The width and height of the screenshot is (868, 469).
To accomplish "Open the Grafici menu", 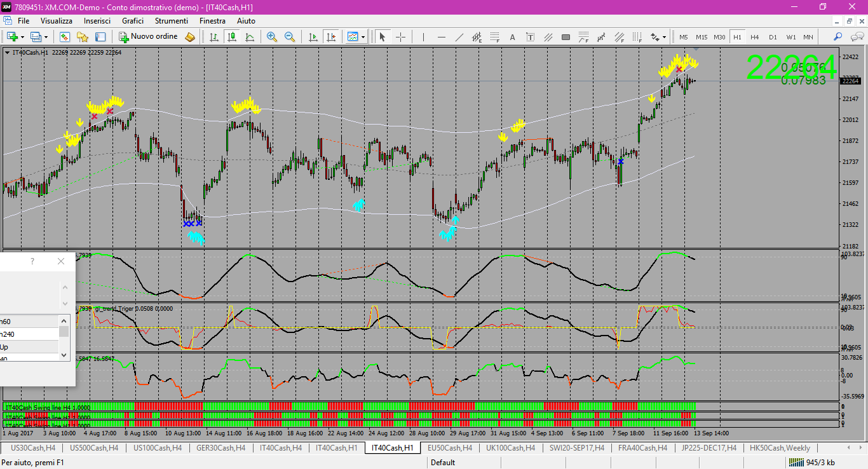I will coord(133,21).
